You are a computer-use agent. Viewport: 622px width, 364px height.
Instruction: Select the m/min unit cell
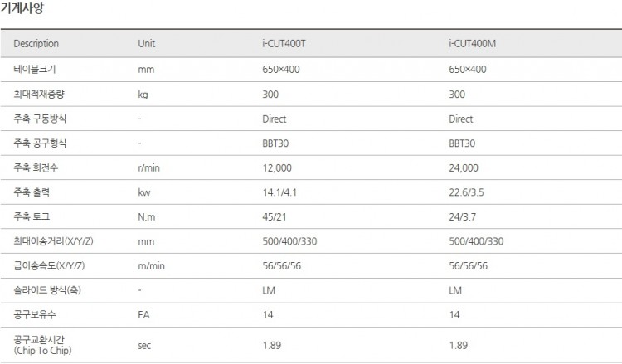151,266
